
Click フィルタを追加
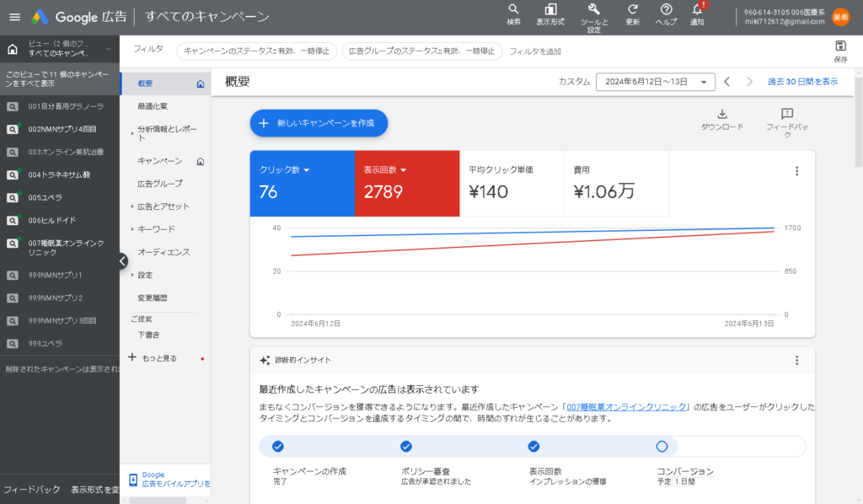(535, 51)
